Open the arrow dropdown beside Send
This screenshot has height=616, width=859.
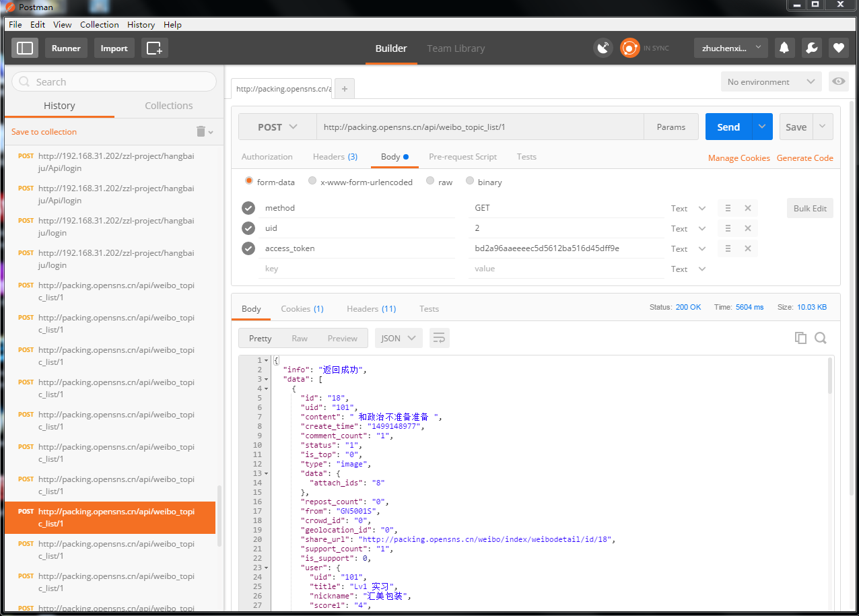(x=762, y=127)
